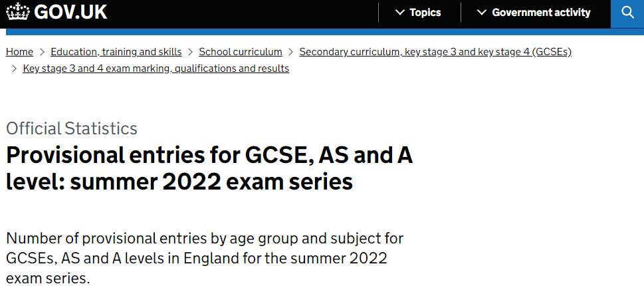
Task: Open search with the magnifying glass icon
Action: (x=627, y=13)
